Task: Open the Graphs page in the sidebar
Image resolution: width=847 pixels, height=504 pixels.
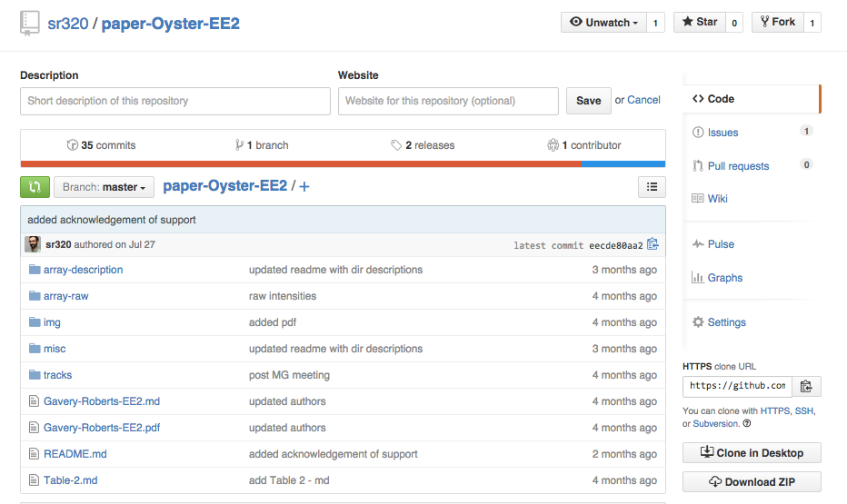Action: (x=717, y=278)
